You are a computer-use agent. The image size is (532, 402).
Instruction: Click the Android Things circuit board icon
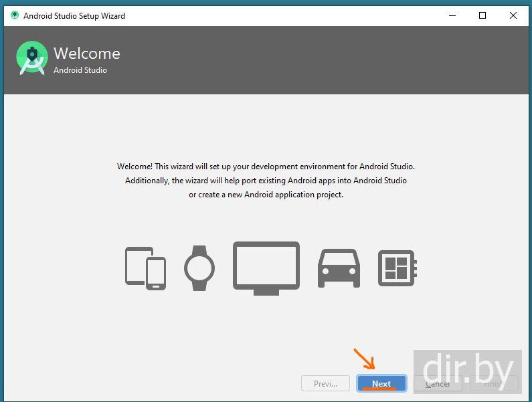pos(396,268)
